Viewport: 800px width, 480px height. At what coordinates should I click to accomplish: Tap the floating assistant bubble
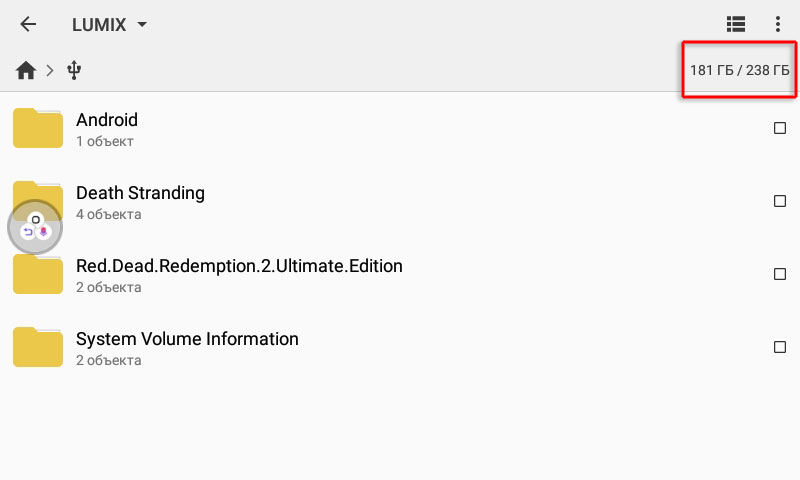pyautogui.click(x=35, y=228)
